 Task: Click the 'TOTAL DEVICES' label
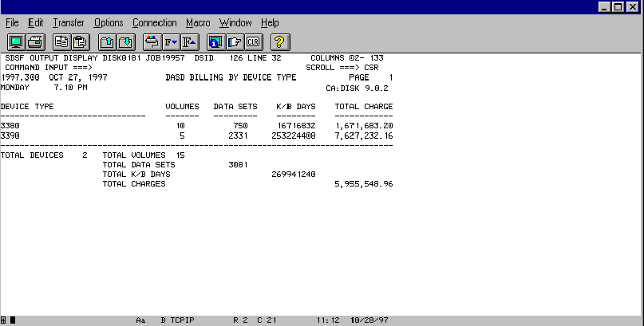click(x=32, y=155)
